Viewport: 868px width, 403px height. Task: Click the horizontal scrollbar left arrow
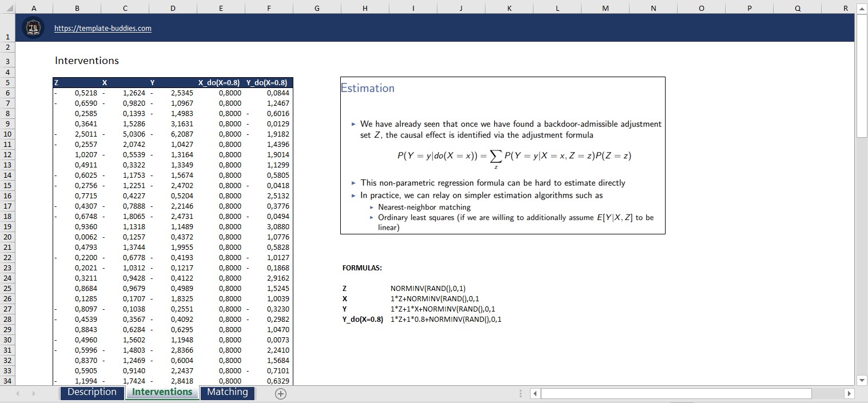click(533, 393)
